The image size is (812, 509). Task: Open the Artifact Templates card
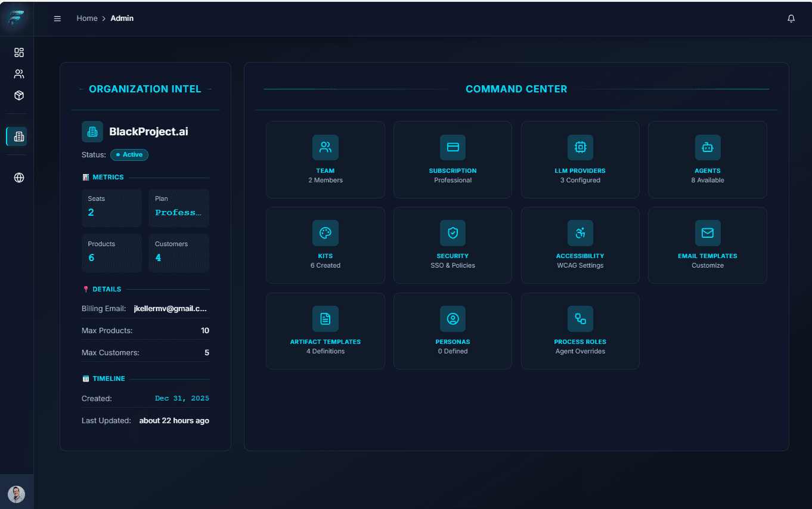coord(326,331)
